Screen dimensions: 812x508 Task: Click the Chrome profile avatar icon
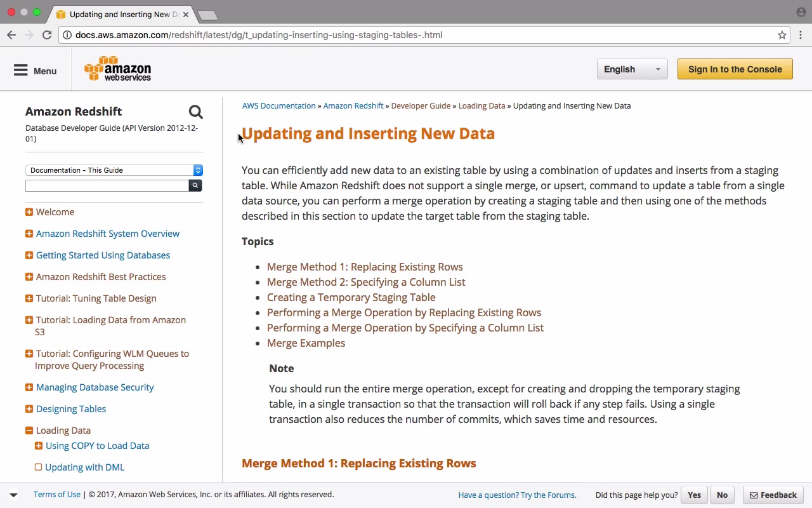coord(801,12)
